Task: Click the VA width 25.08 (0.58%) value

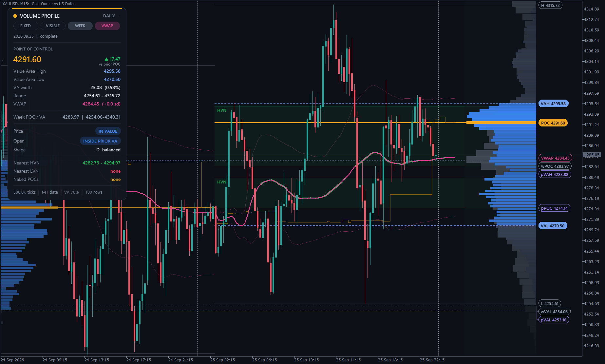Action: click(x=105, y=87)
